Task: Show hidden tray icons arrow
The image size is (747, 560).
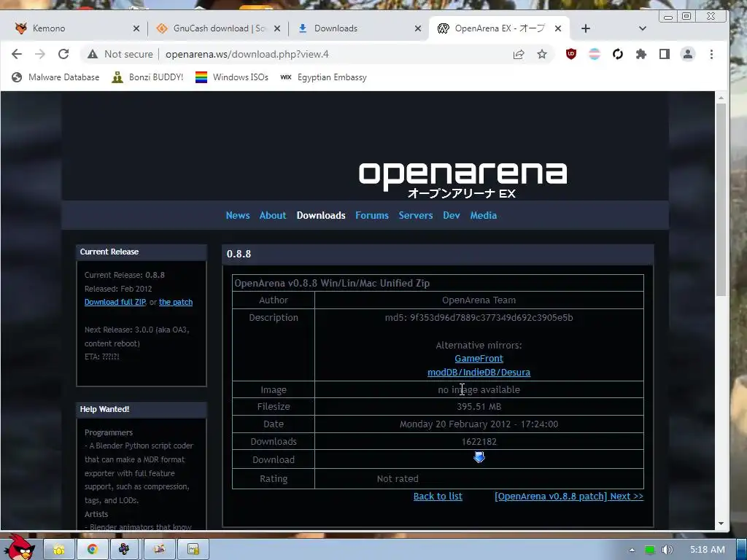Action: [x=632, y=550]
